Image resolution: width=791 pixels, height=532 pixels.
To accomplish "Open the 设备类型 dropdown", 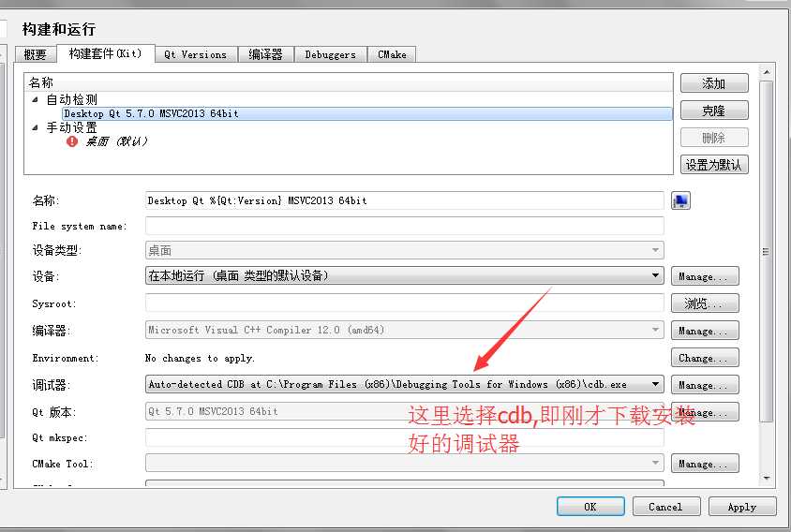I will click(405, 251).
